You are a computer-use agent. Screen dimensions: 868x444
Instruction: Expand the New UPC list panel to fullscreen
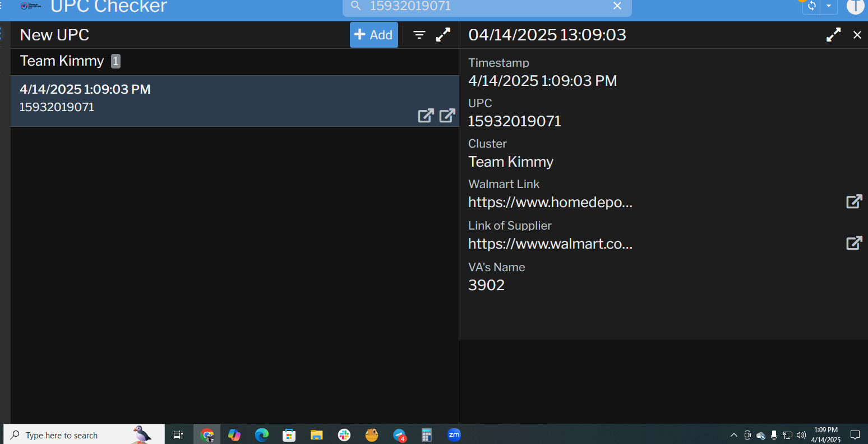443,35
